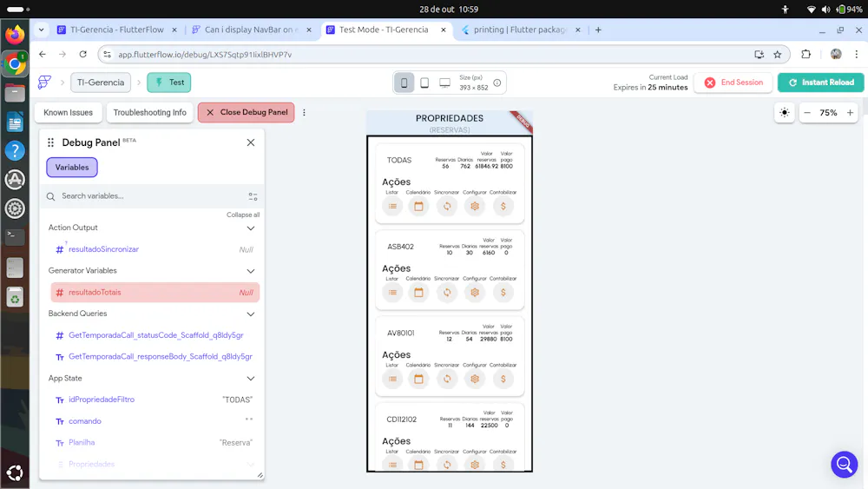
Task: Click the Listar icon in TODAS card
Action: 392,206
